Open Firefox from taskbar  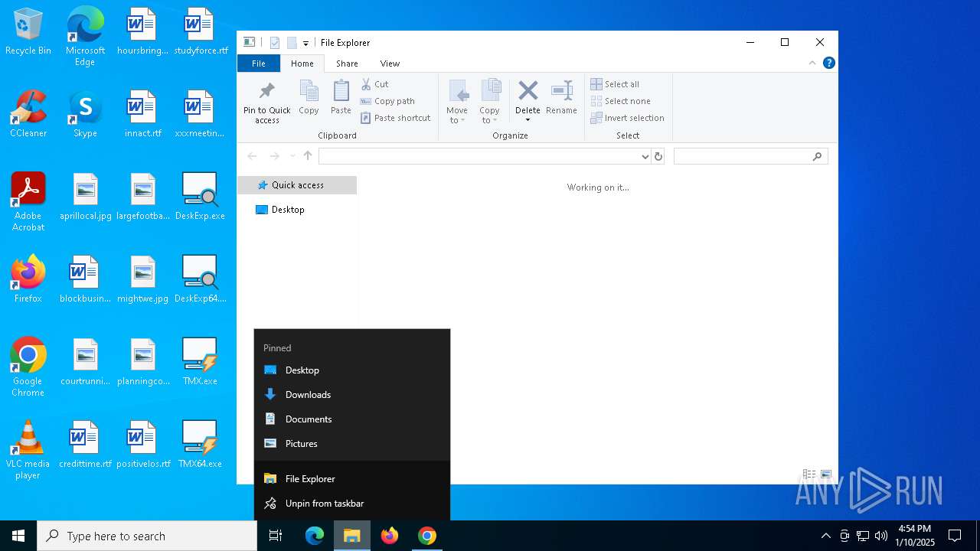pyautogui.click(x=390, y=536)
